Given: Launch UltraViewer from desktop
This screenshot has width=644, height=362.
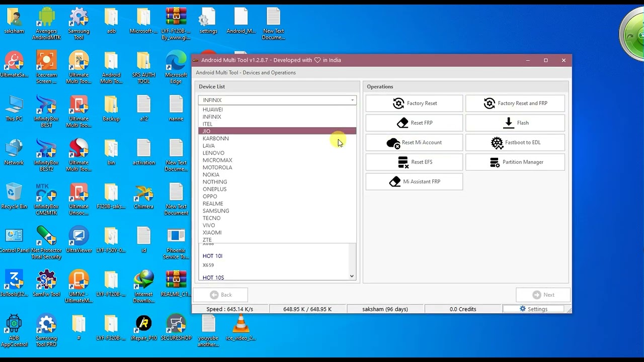Looking at the screenshot, I should (x=78, y=240).
